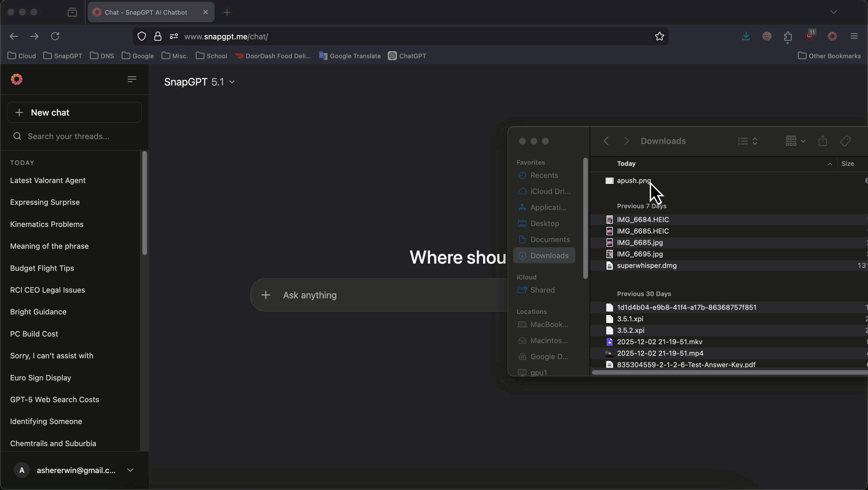Click the Finder share icon
The height and width of the screenshot is (490, 868).
pos(823,141)
